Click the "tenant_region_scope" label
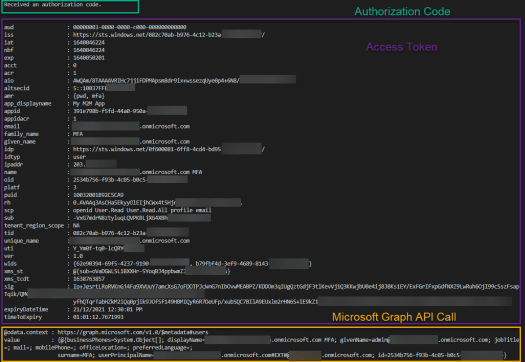This screenshot has width=525, height=362. tap(34, 226)
